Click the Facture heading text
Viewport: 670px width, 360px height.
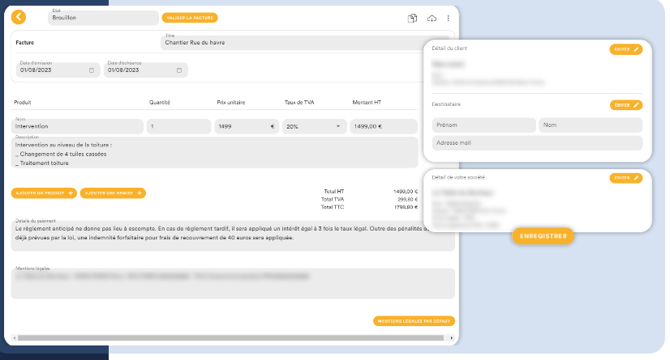tap(25, 43)
